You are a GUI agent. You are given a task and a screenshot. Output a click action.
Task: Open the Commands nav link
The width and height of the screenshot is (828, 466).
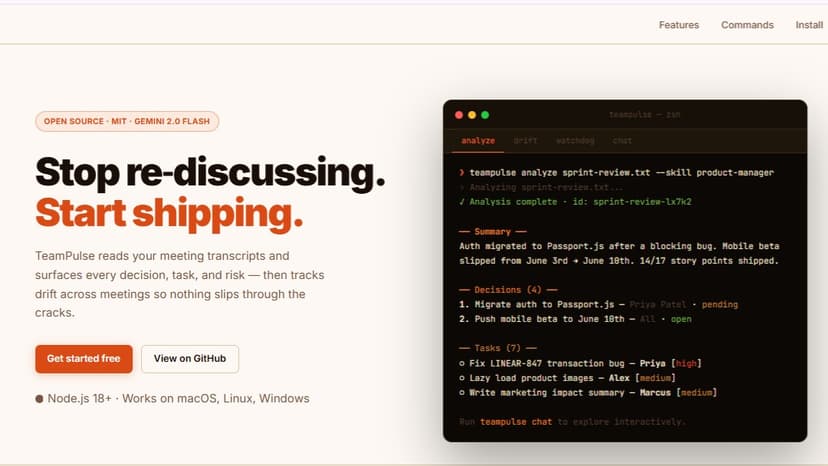[x=747, y=25]
